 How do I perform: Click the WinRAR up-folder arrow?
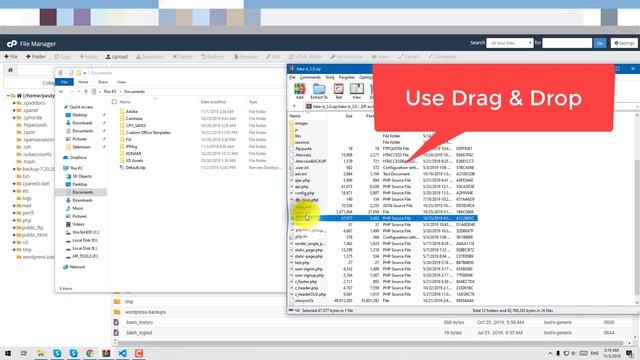[x=294, y=107]
